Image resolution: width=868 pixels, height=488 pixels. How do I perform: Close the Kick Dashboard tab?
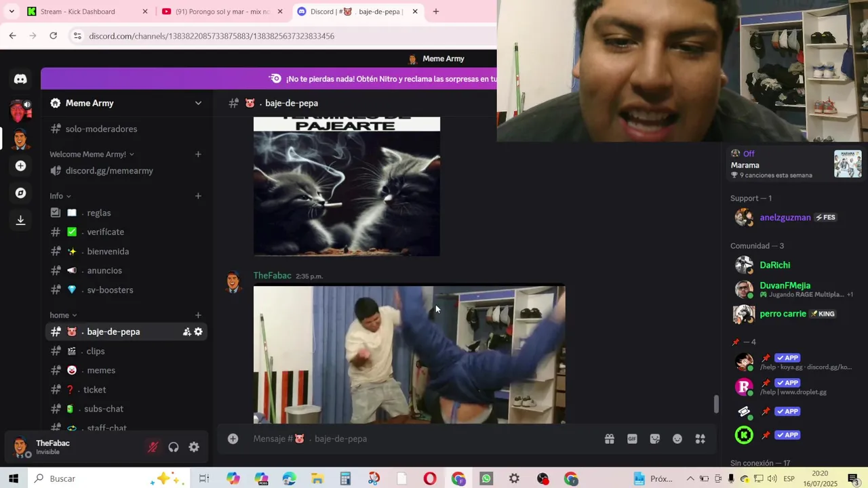[x=145, y=12]
